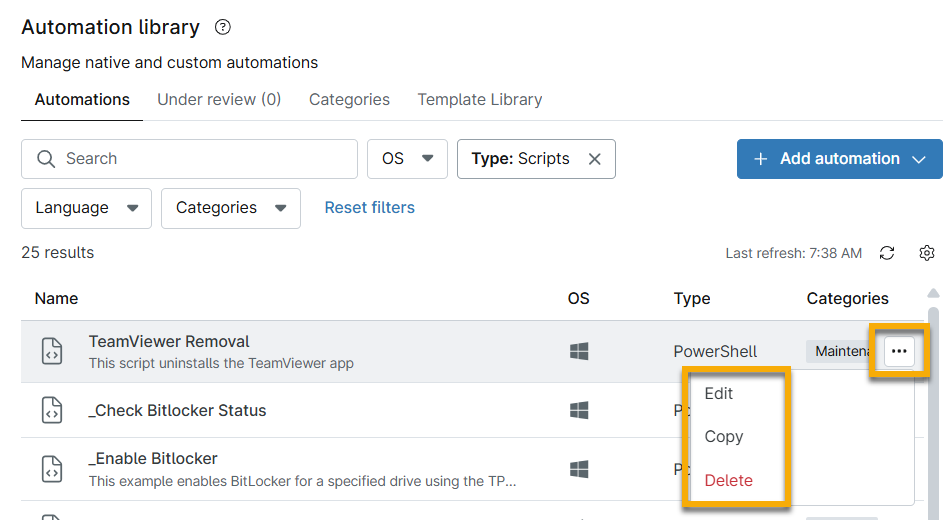Choose Edit from the context menu

coord(719,394)
